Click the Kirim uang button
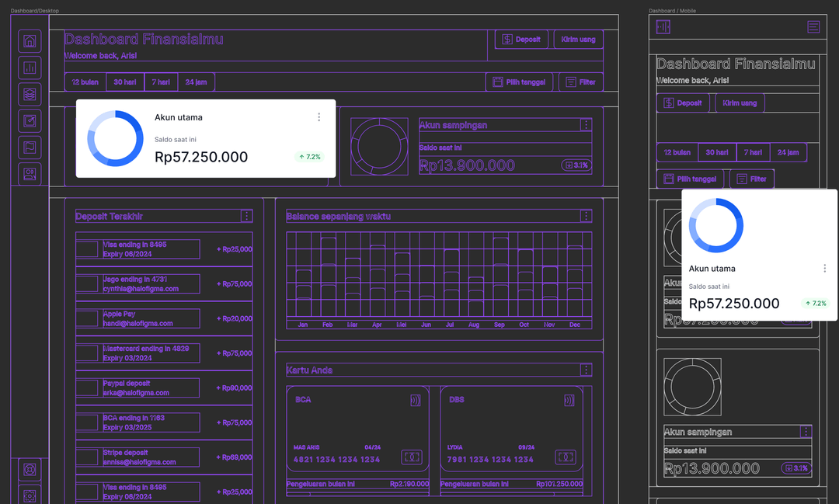Viewport: 839px width, 504px height. 577,39
